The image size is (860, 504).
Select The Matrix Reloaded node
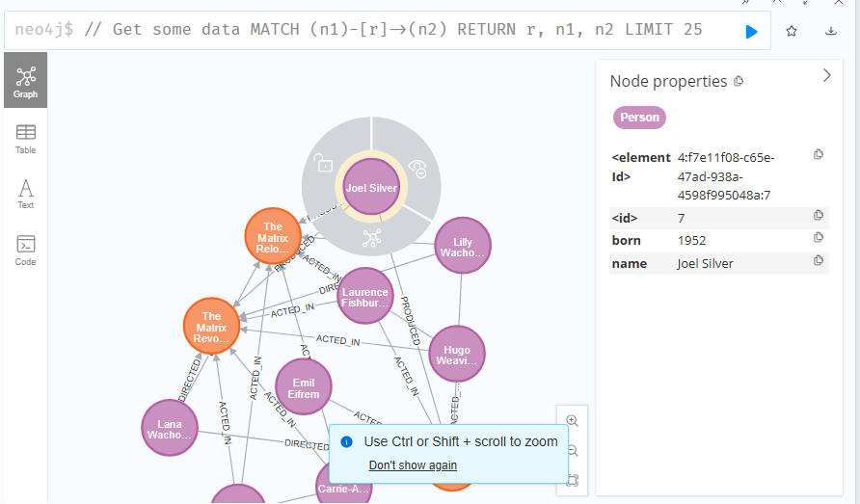(273, 236)
